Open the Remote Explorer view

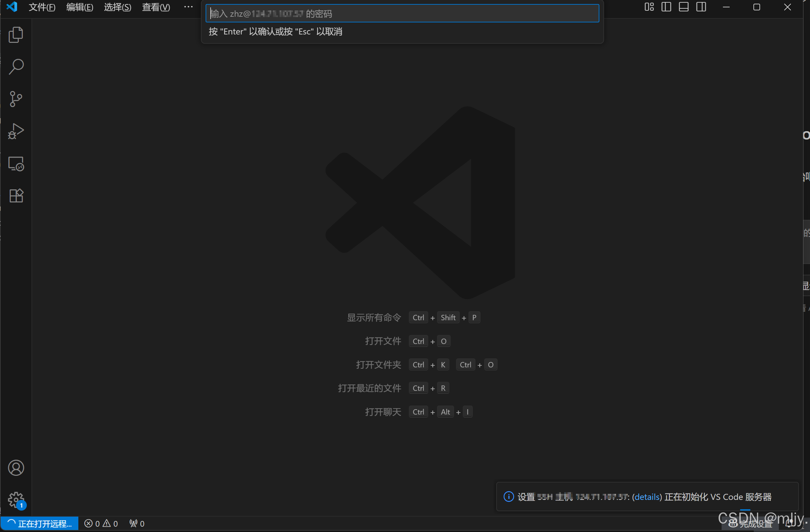pos(16,164)
